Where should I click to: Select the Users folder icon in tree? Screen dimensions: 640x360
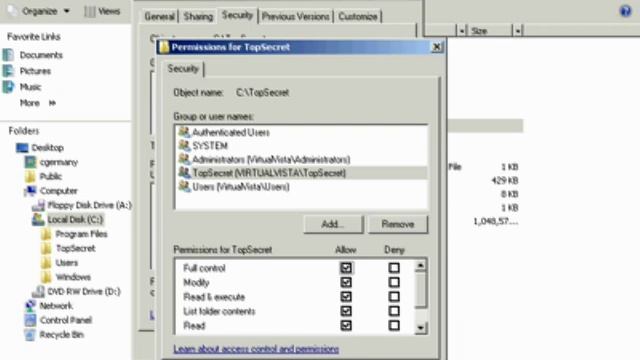point(46,262)
